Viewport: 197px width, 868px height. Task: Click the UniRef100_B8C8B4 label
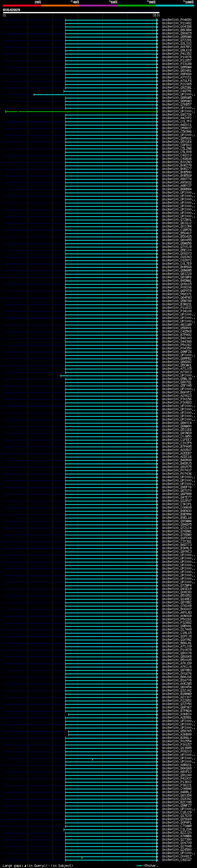point(176,30)
